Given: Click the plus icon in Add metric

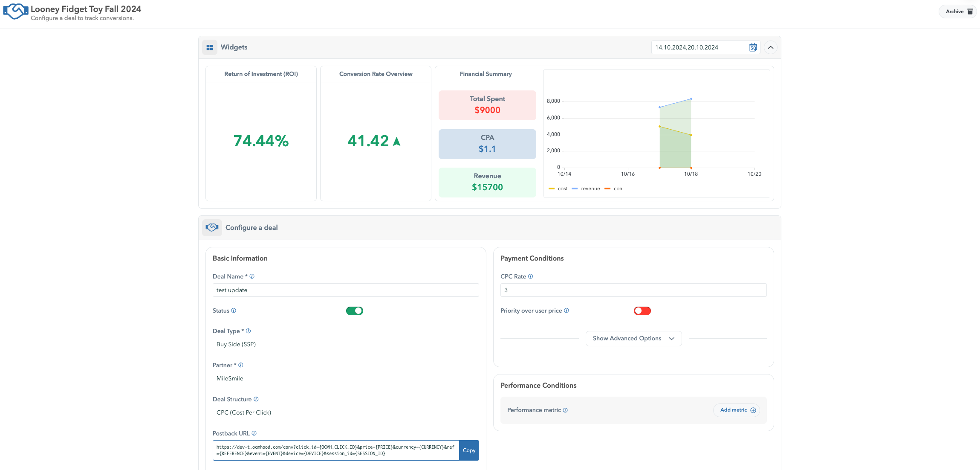Looking at the screenshot, I should point(753,410).
